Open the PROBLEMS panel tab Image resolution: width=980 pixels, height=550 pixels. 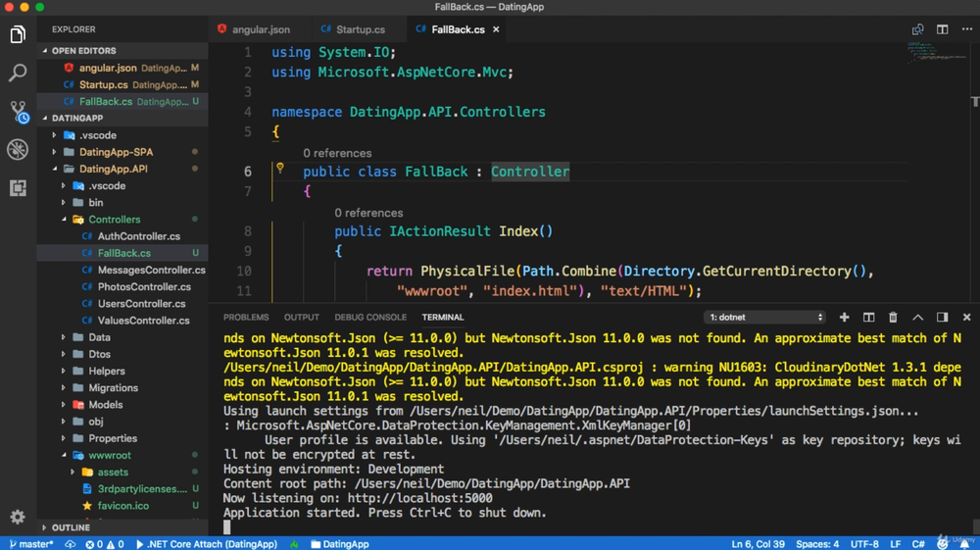tap(246, 317)
